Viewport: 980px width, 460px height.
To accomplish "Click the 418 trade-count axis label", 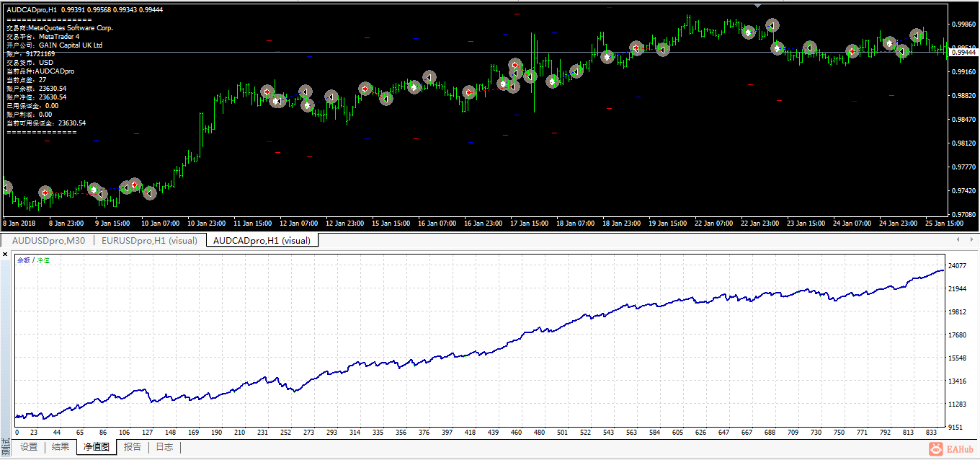I will [470, 433].
